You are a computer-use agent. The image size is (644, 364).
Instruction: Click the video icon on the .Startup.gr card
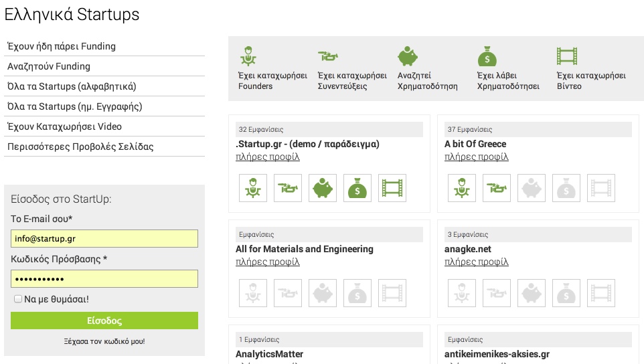[392, 188]
